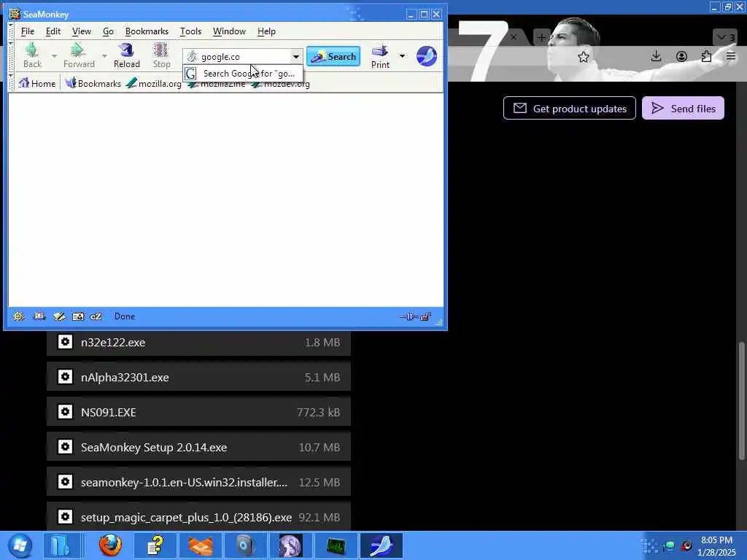This screenshot has height=560, width=747.
Task: Stop the page from loading
Action: click(x=161, y=55)
